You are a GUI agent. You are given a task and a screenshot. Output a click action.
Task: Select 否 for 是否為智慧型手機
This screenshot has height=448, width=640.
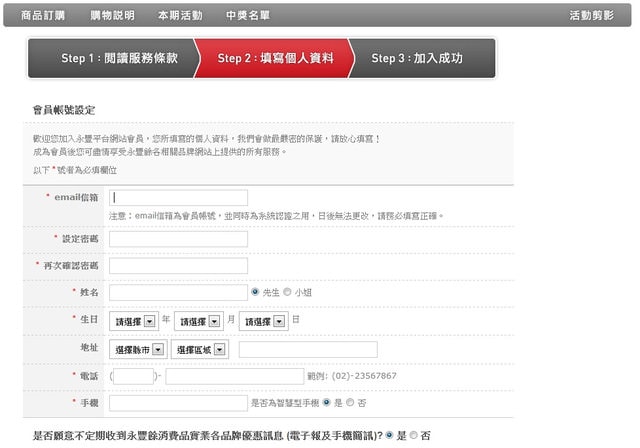(x=350, y=402)
